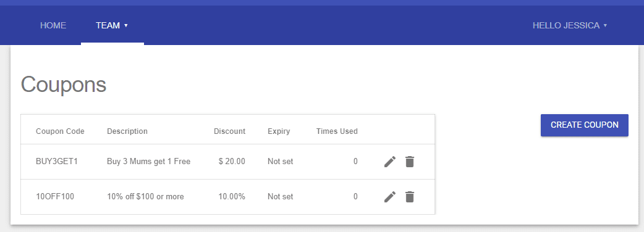Select the Discount column header
Screen dimensions: 644x232
(229, 131)
